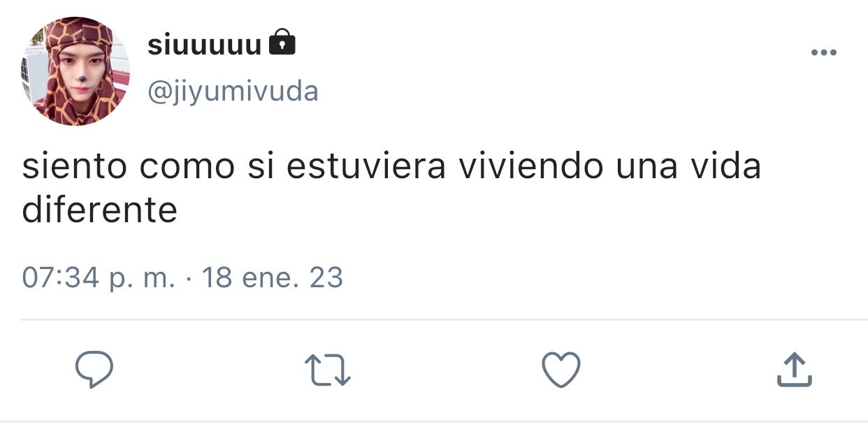Click the '23' year in the date
This screenshot has width=868, height=434.
326,277
